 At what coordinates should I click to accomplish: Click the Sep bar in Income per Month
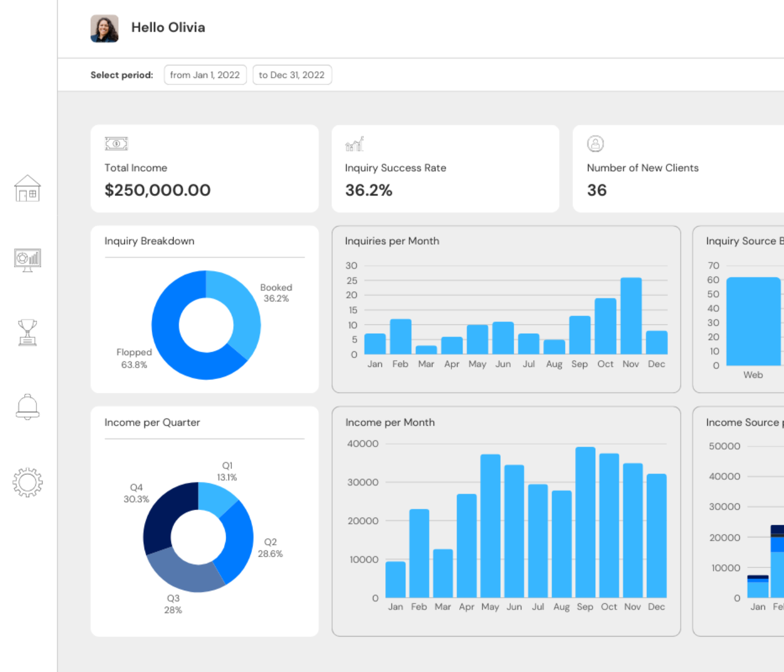pyautogui.click(x=585, y=522)
